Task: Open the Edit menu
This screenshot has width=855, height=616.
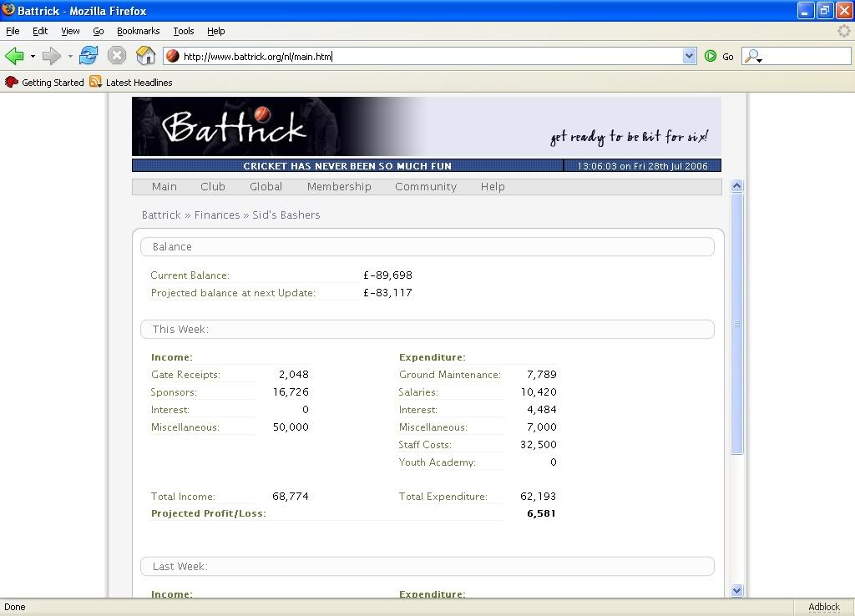Action: point(40,31)
